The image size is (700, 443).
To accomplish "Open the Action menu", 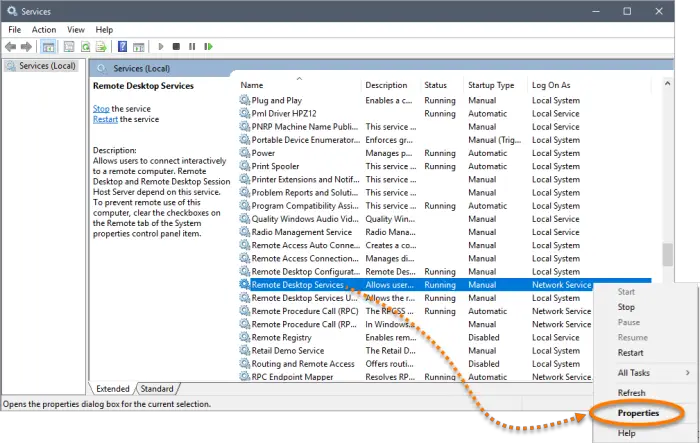I will (44, 29).
